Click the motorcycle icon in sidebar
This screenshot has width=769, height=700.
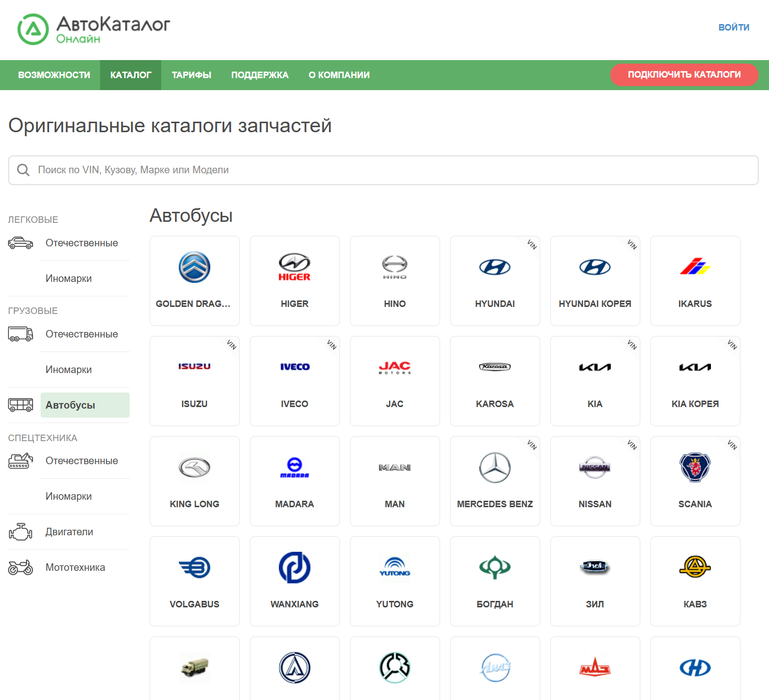pyautogui.click(x=21, y=567)
